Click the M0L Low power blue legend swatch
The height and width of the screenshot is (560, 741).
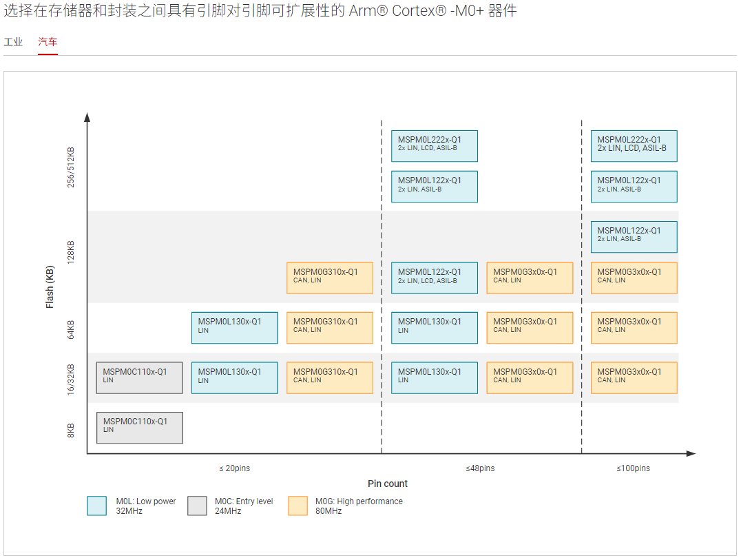coord(97,506)
